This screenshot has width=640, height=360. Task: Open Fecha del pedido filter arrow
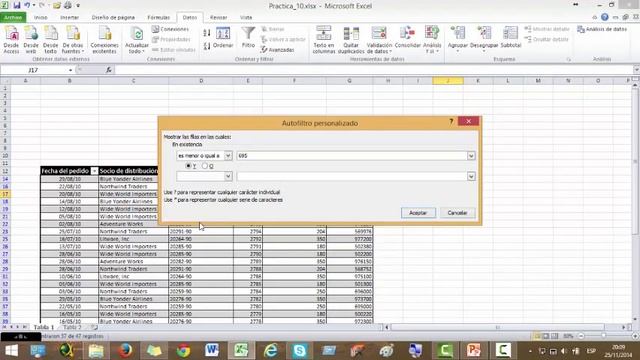(x=94, y=171)
